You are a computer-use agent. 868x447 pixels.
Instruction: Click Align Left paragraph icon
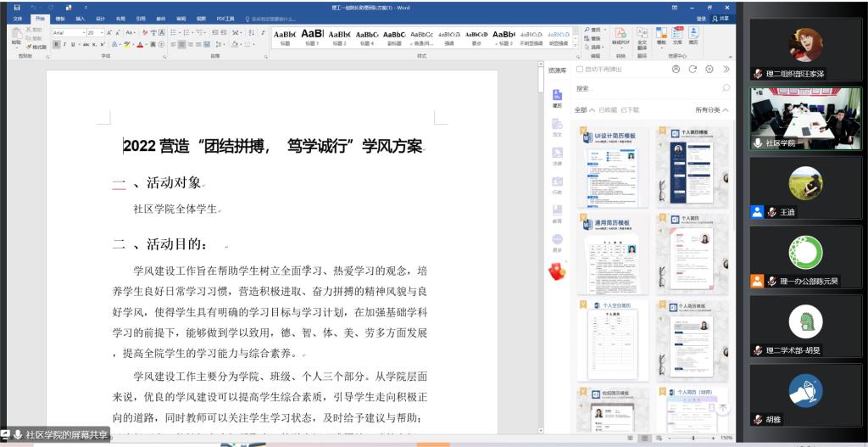173,44
